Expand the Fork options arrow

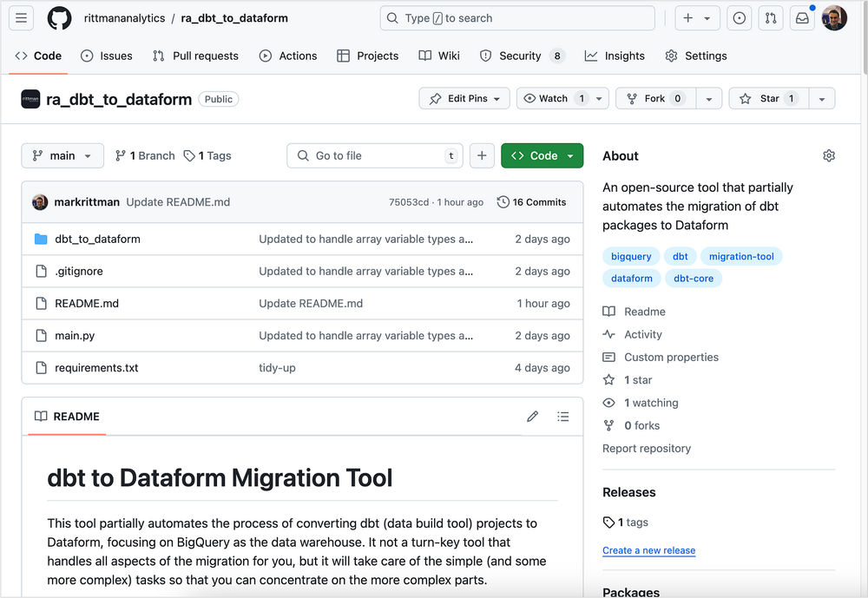tap(709, 99)
